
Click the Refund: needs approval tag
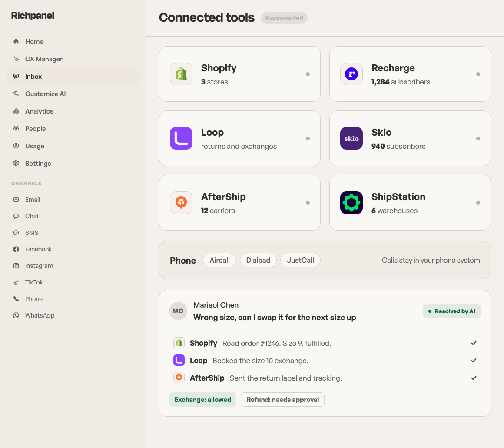282,399
